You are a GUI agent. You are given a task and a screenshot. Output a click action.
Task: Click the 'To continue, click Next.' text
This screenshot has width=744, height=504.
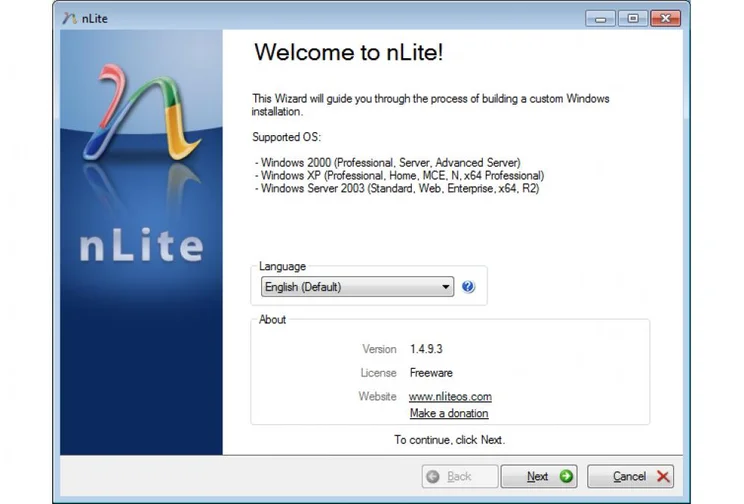449,440
